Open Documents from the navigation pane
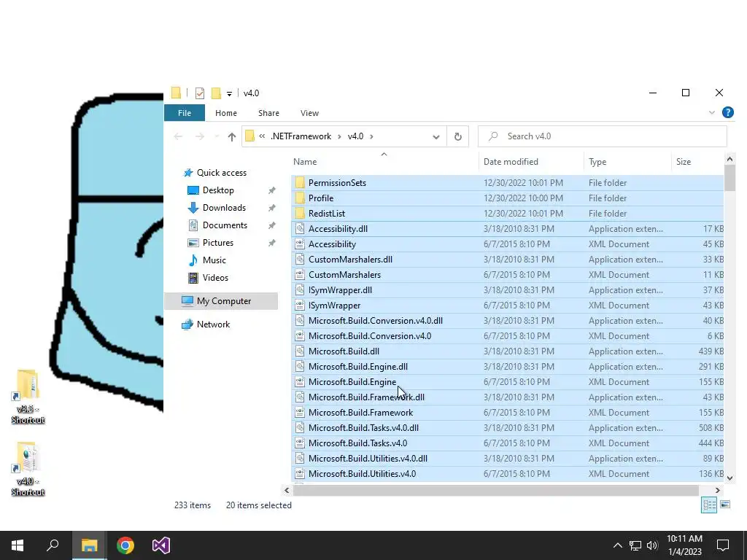747x560 pixels. (x=225, y=225)
